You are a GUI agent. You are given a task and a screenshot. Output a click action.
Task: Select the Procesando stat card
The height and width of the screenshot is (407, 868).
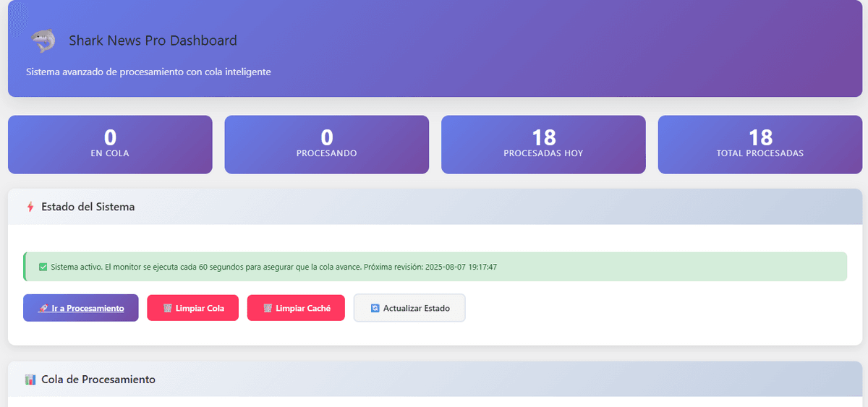(x=326, y=145)
